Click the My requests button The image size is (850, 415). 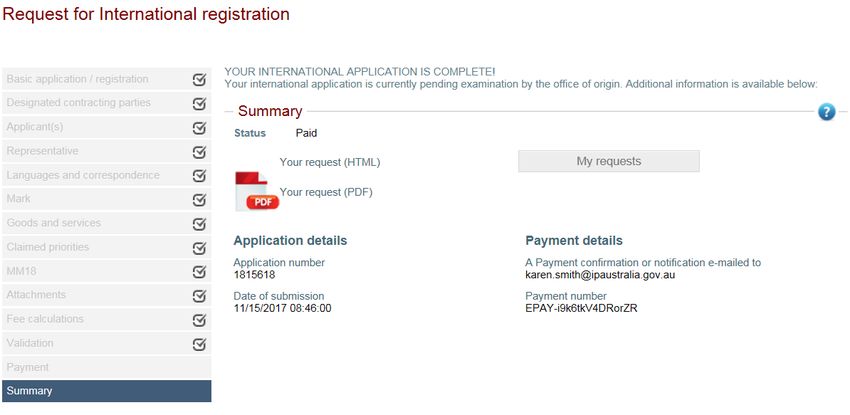609,161
